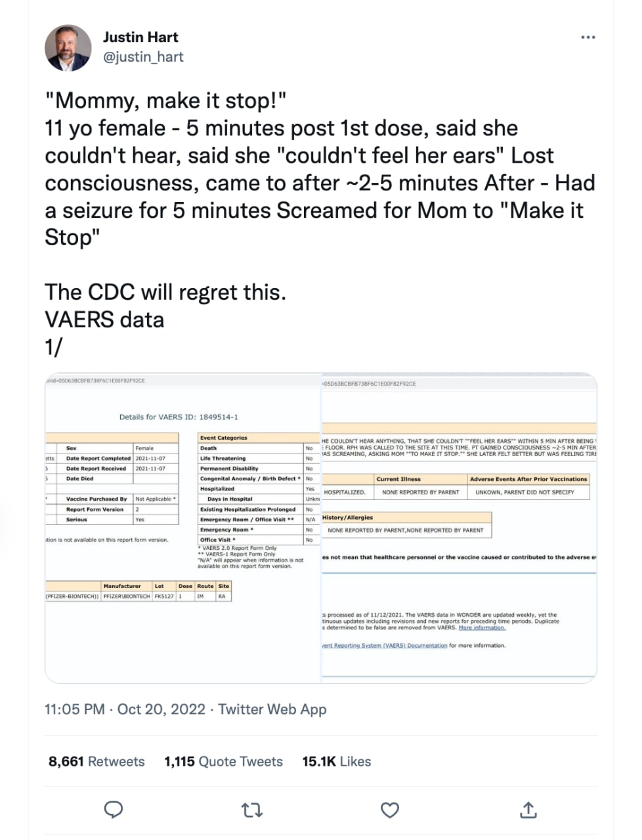Open Justin Hart's profile picture
The image size is (642, 840).
coord(68,48)
